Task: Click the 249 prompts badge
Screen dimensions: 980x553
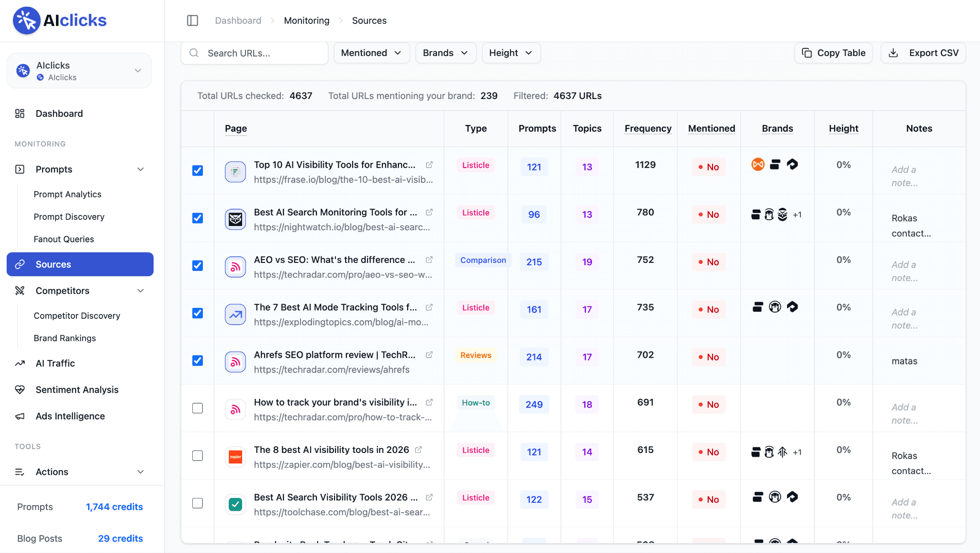Action: pos(534,405)
